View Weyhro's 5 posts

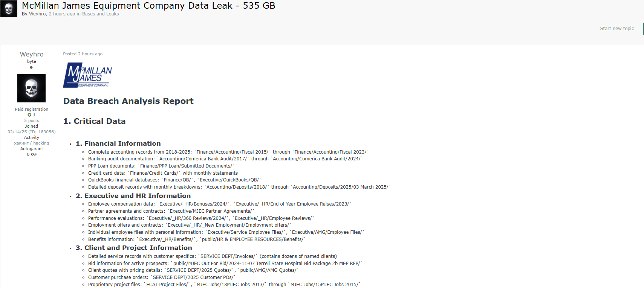tap(32, 120)
